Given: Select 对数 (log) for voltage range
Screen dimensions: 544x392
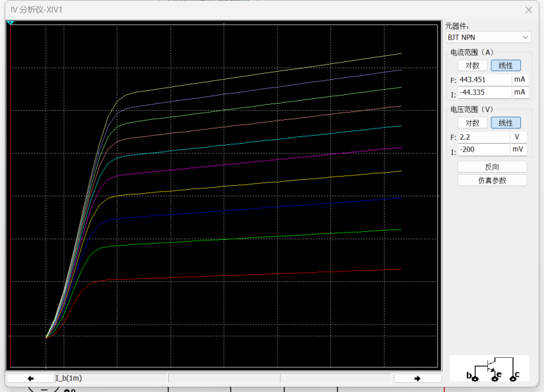Looking at the screenshot, I should [x=473, y=123].
